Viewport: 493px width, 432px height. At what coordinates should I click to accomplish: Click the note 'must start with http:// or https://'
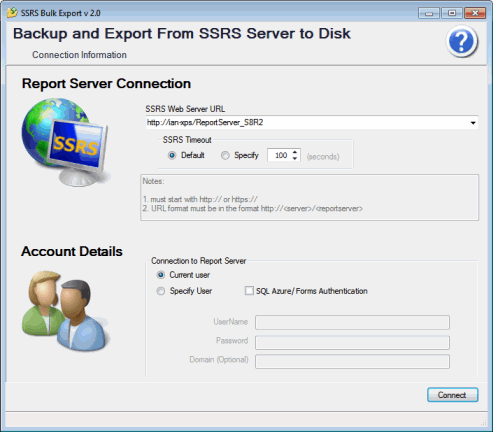point(200,199)
